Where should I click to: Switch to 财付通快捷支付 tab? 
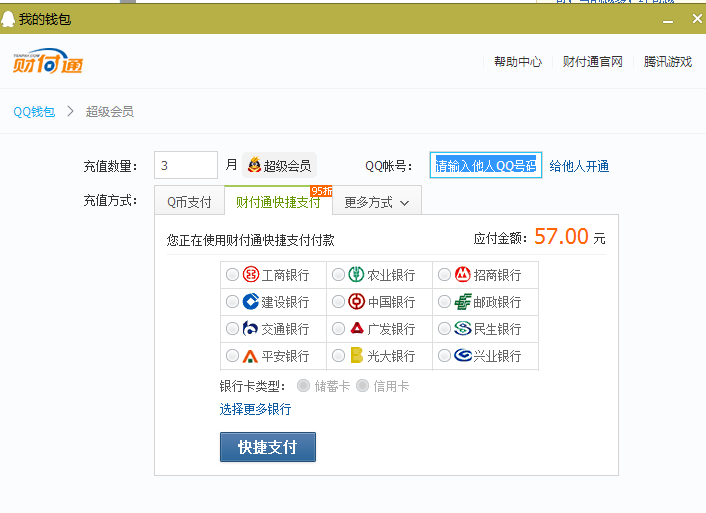coord(278,202)
